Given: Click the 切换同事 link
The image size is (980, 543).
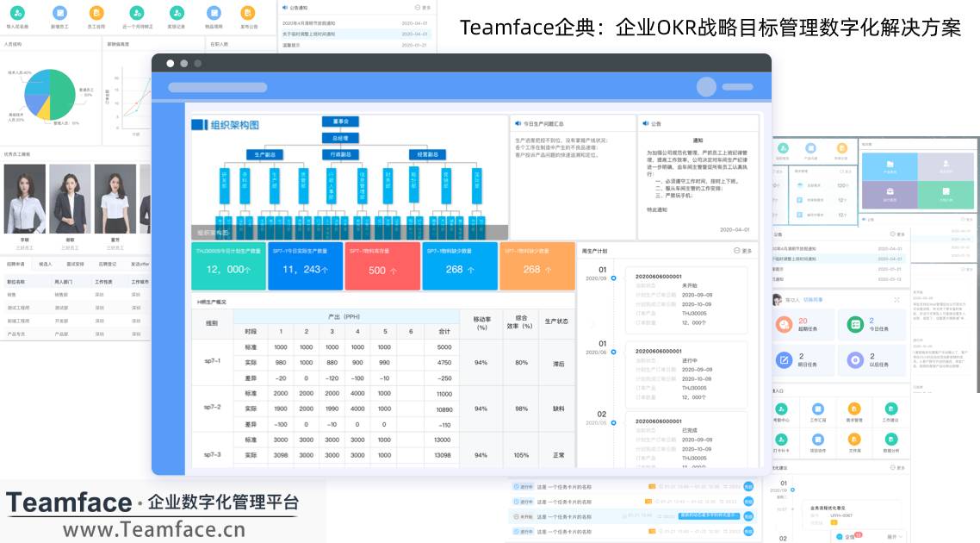Looking at the screenshot, I should pos(813,300).
